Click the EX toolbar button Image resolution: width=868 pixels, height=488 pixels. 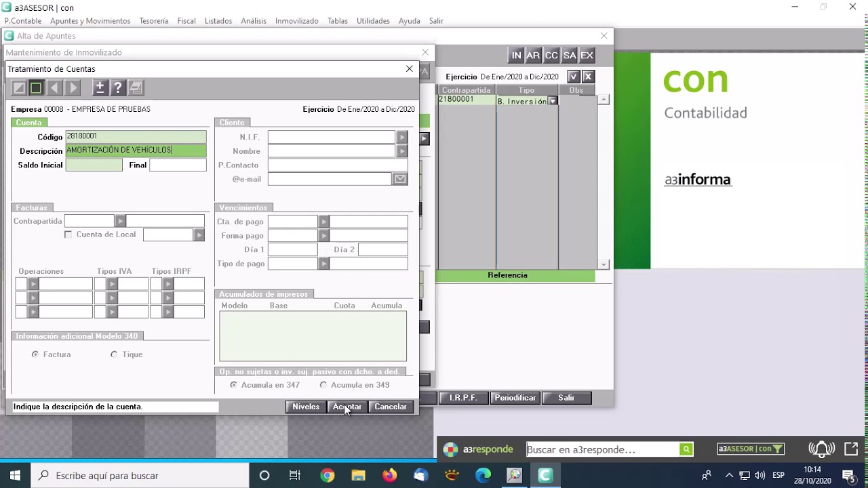[x=587, y=56]
